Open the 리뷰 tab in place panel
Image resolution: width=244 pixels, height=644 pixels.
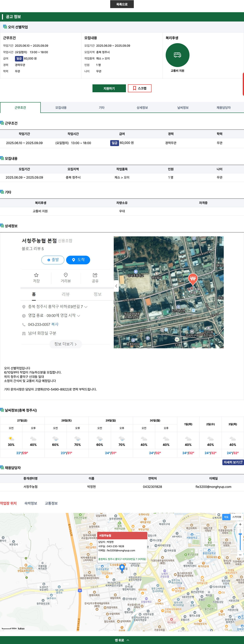[66, 294]
